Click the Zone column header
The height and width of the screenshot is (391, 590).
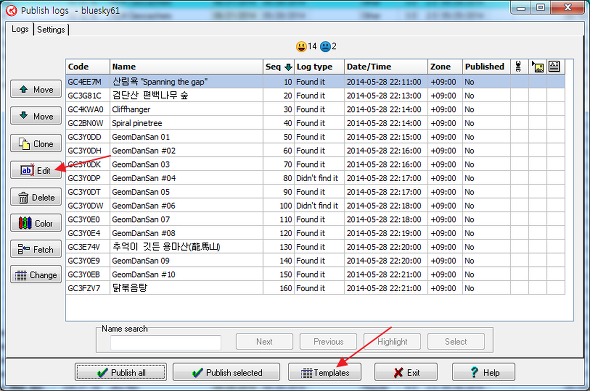(x=445, y=67)
